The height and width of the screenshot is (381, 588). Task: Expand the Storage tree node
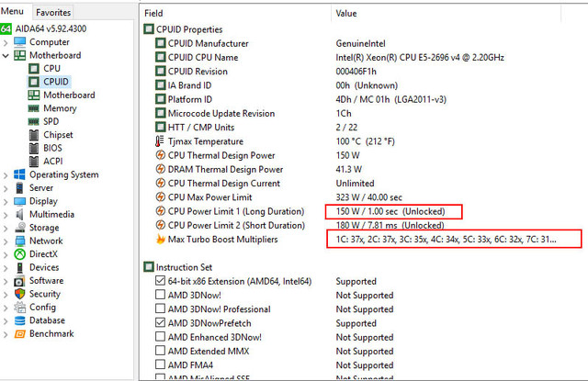click(x=6, y=228)
